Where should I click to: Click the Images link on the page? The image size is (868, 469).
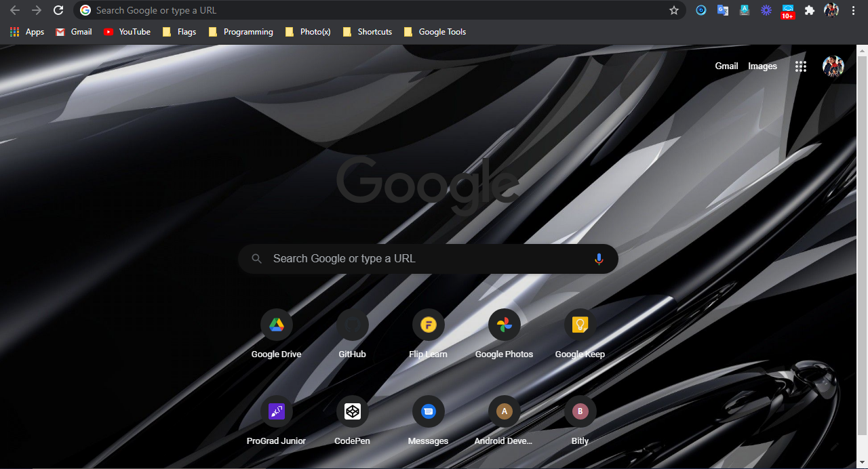(x=762, y=66)
